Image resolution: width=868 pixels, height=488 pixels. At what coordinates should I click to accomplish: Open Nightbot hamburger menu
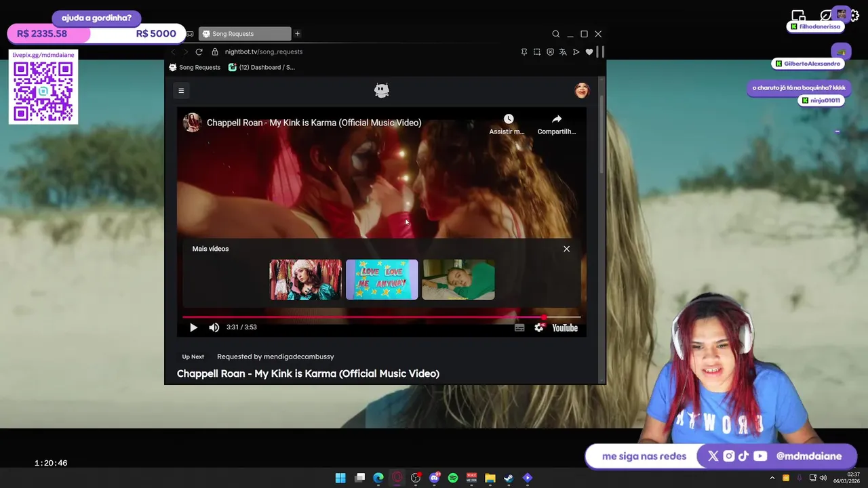point(181,90)
